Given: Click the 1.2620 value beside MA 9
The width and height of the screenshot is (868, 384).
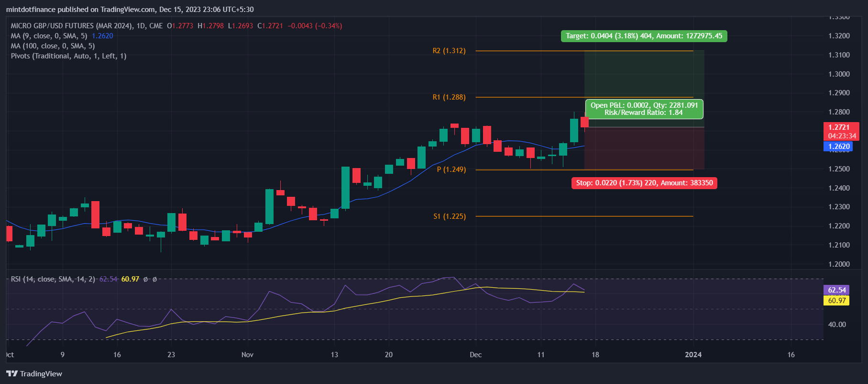Looking at the screenshot, I should 102,36.
